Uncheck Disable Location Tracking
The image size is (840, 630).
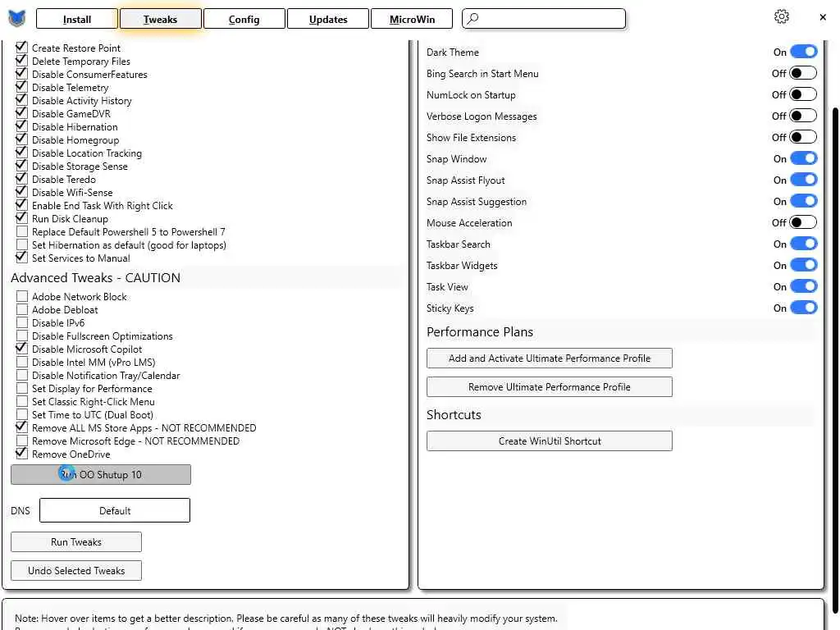click(x=21, y=152)
